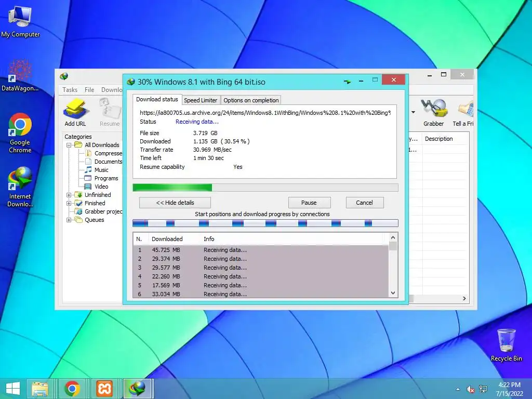Switch to Download status tab
Screen dimensions: 532x399
[x=157, y=99]
